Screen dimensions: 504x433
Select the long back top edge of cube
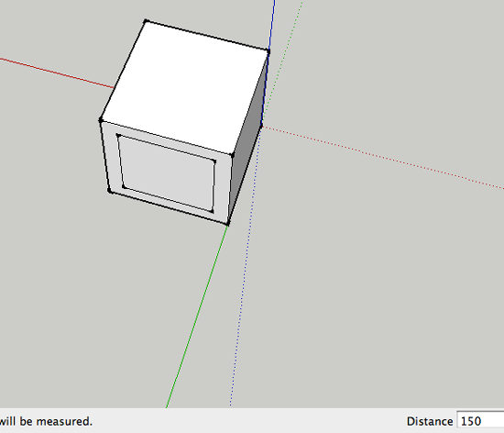point(207,36)
